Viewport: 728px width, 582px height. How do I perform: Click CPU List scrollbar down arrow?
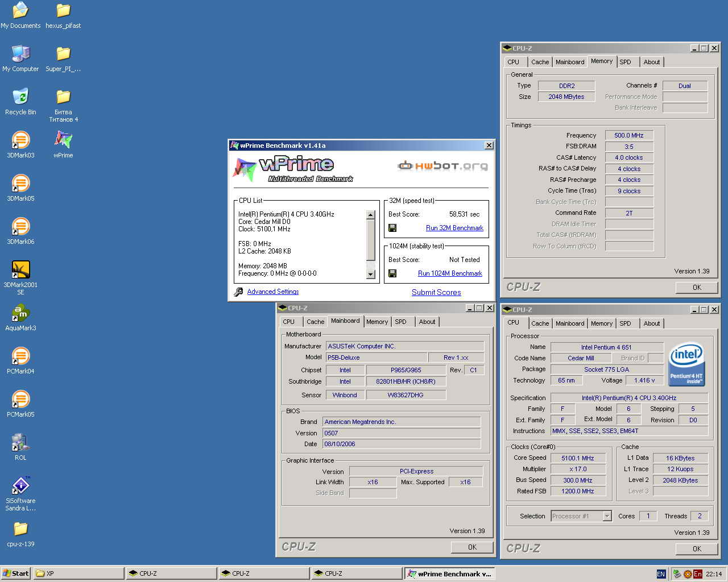(371, 275)
